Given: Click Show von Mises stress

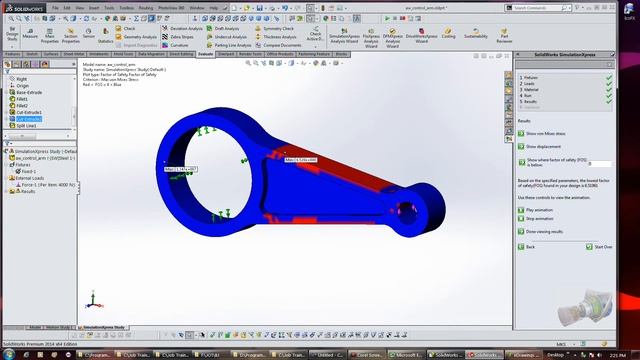Looking at the screenshot, I should (x=542, y=133).
